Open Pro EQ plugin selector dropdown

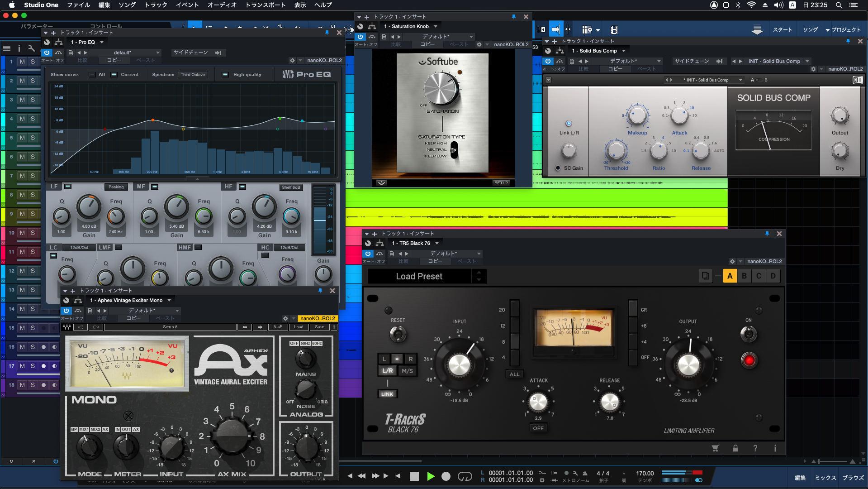click(87, 42)
